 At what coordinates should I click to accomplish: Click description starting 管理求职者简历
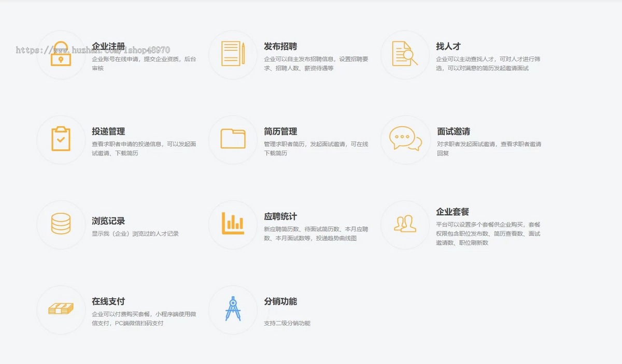click(x=316, y=149)
